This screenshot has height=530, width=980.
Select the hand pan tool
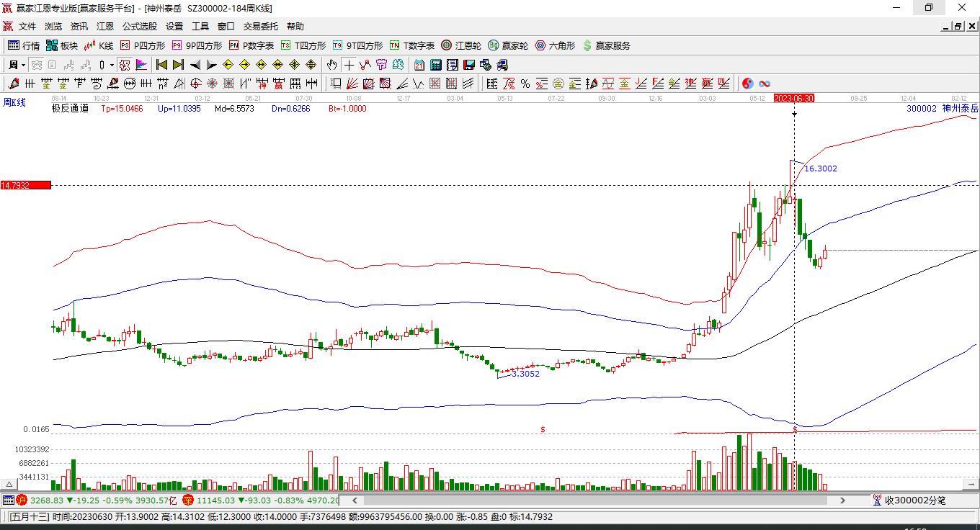pyautogui.click(x=332, y=65)
